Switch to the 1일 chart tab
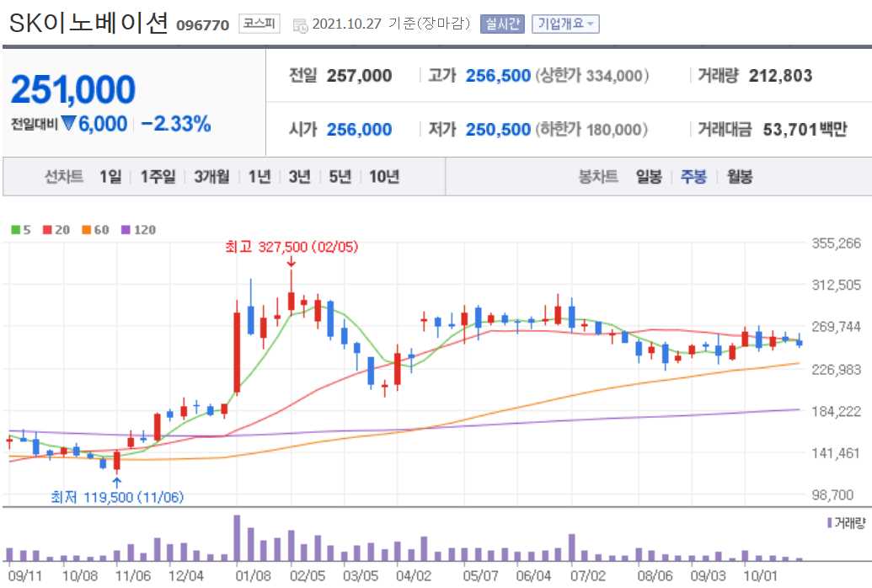 pos(110,177)
